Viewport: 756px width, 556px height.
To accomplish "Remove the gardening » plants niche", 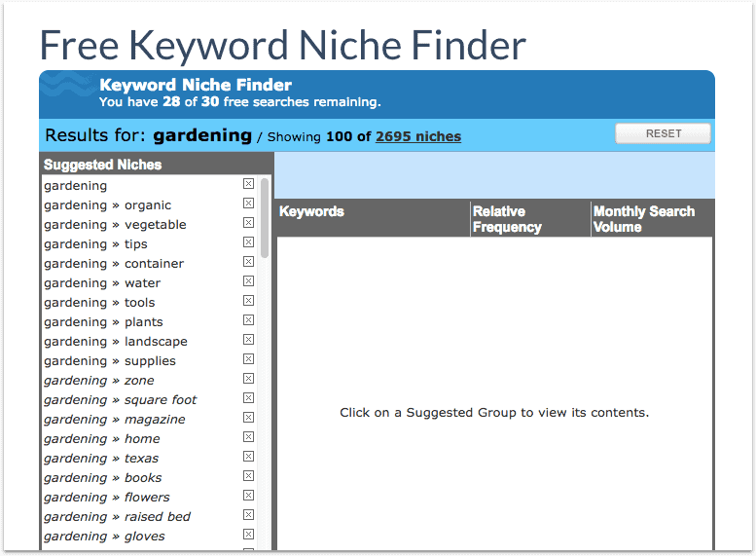I will 248,320.
